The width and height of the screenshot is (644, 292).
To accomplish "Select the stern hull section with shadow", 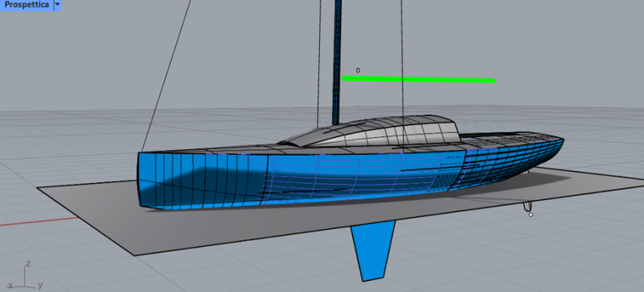I will [202, 181].
